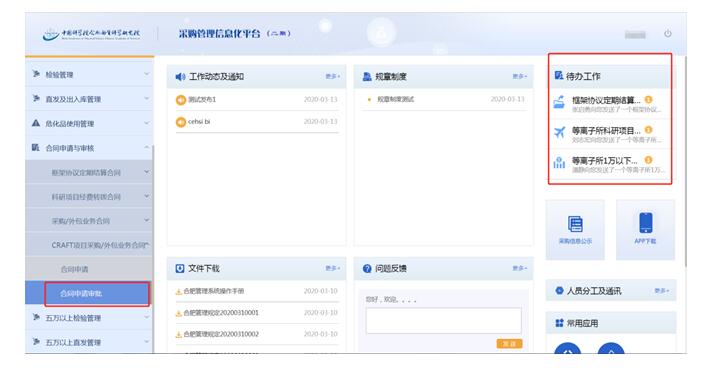This screenshot has width=718, height=374.
Task: Click the question mark icon of 问题反馈
Action: [367, 268]
